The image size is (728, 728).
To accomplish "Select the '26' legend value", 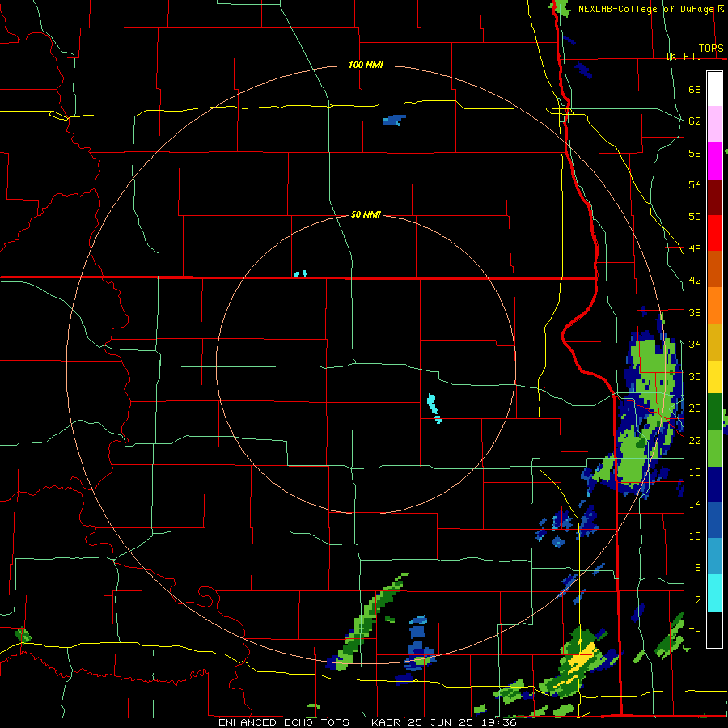I will coord(695,408).
